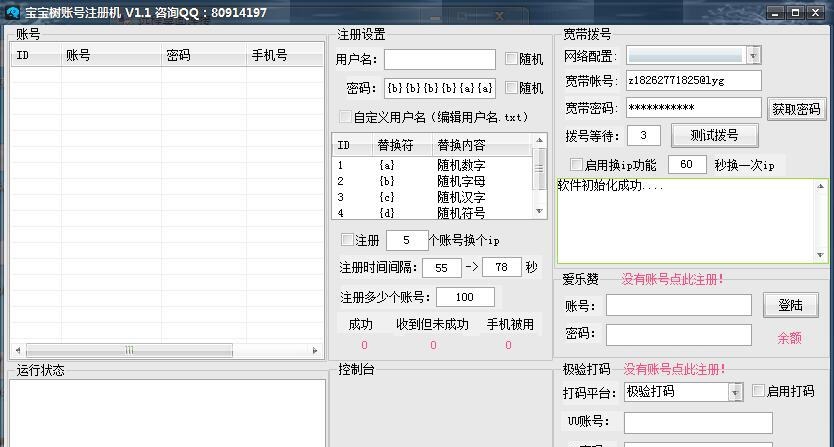The image size is (834, 447).
Task: Click the UU账号 input field
Action: (x=698, y=423)
